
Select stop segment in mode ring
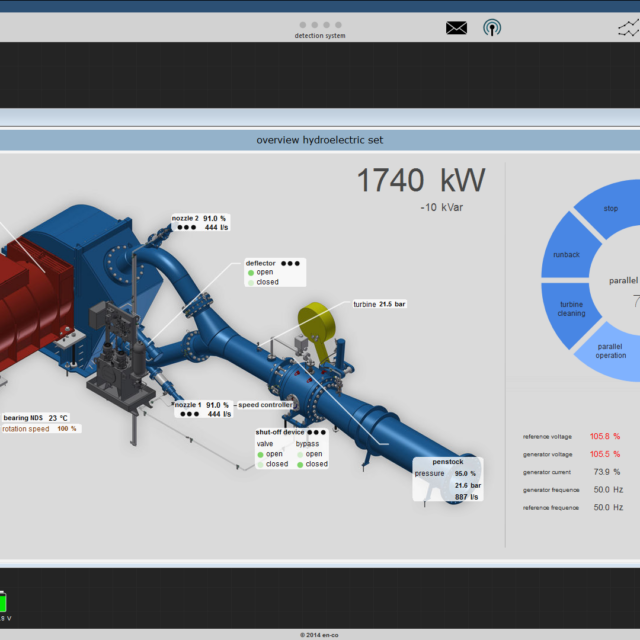coord(608,209)
